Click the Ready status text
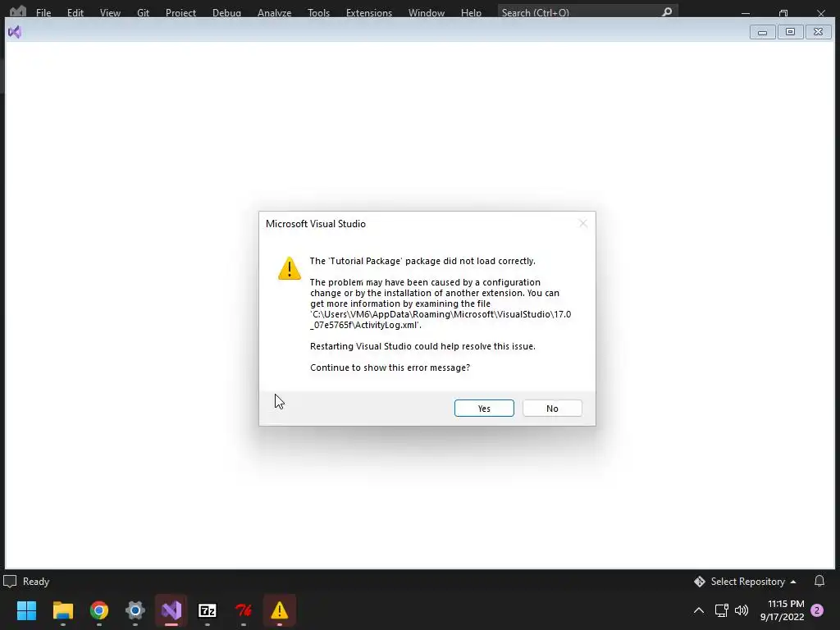The width and height of the screenshot is (840, 630). [x=36, y=582]
